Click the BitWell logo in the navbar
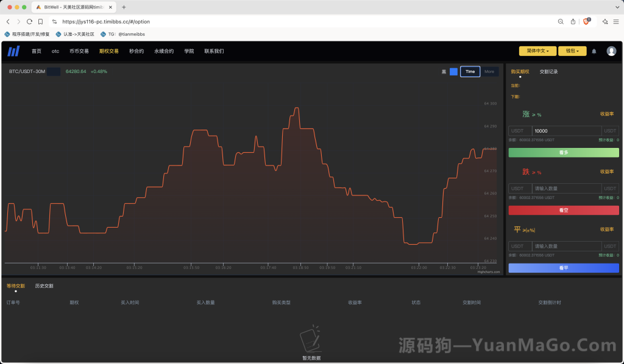Image resolution: width=624 pixels, height=364 pixels. pyautogui.click(x=13, y=51)
